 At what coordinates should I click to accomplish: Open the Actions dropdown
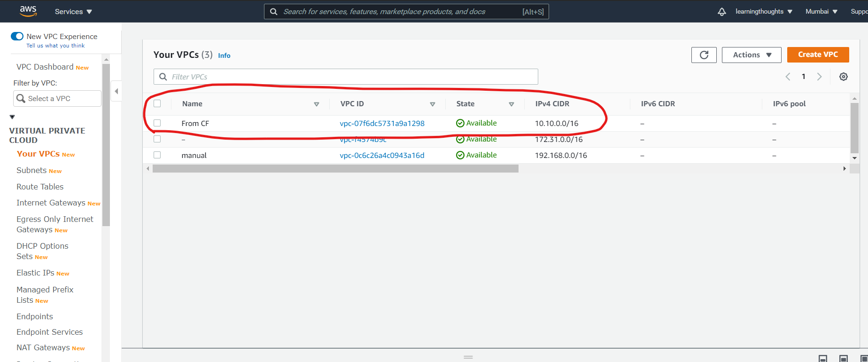click(x=752, y=55)
